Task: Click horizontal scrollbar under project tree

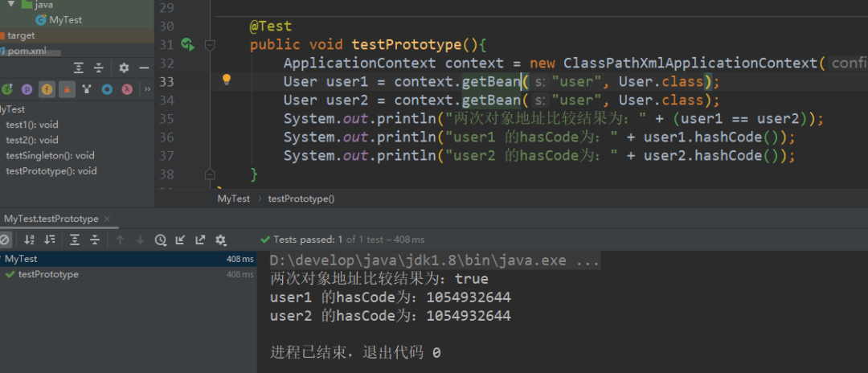Action: (31, 54)
